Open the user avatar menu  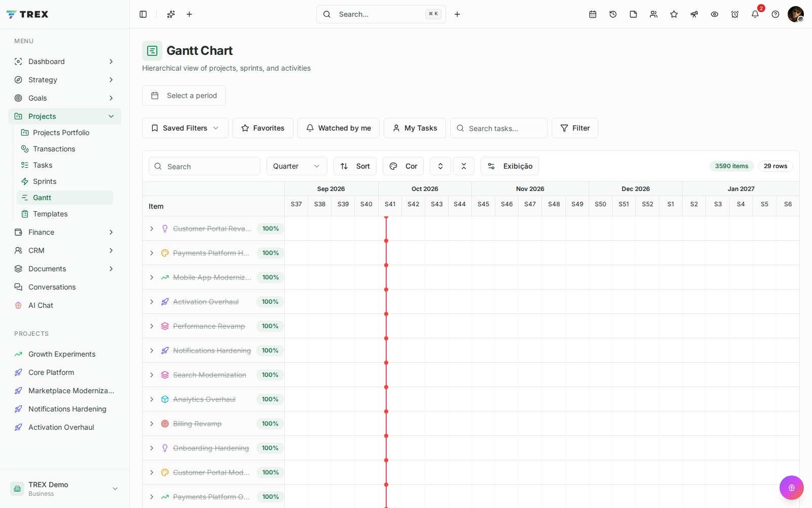point(796,14)
